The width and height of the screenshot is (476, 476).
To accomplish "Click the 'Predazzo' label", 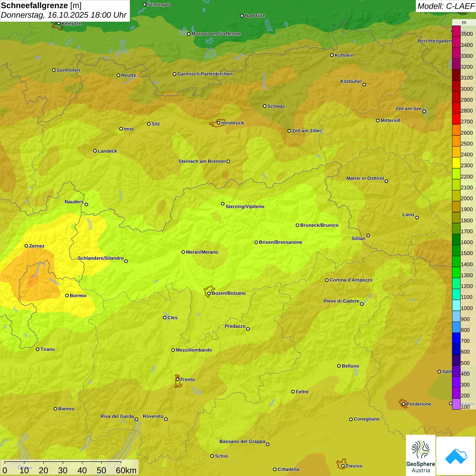I will tap(235, 326).
